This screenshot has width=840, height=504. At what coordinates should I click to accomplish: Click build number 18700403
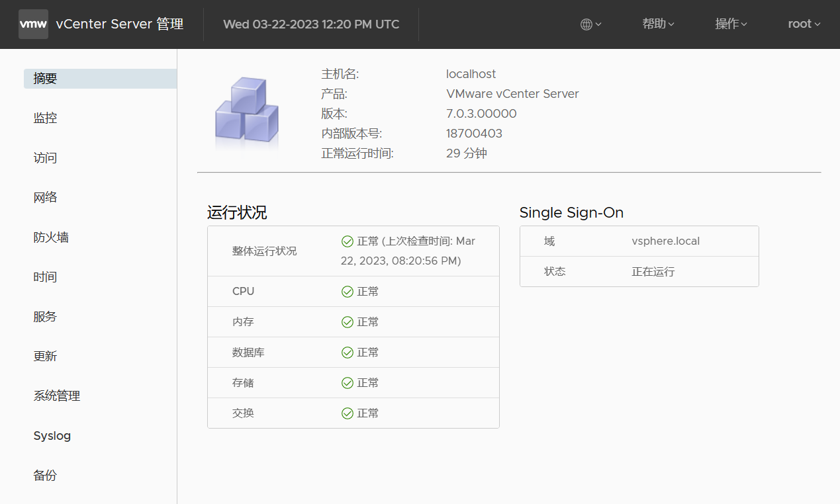[x=474, y=134]
